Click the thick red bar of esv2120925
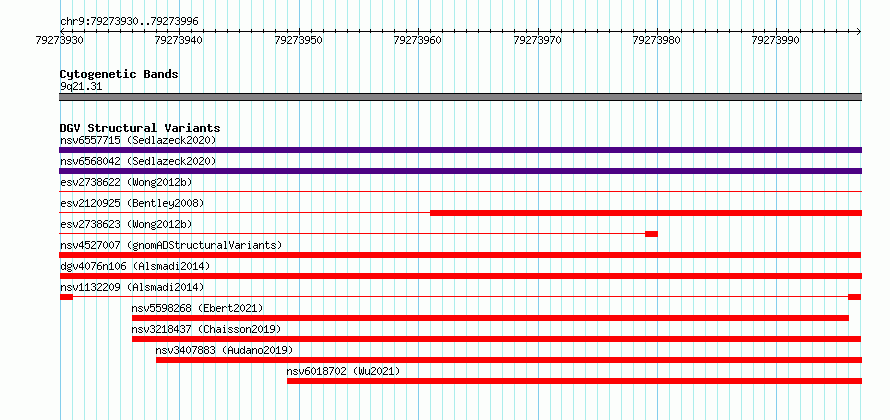Screen dimensions: 890x420 click(x=646, y=213)
